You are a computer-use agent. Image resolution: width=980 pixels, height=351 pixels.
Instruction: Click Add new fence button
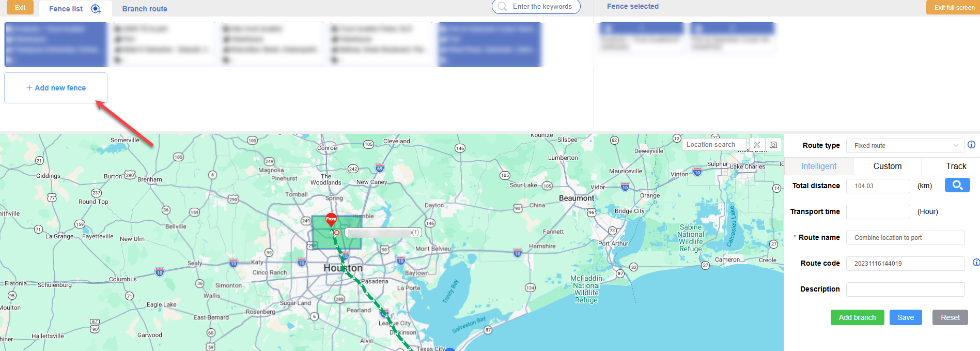pyautogui.click(x=56, y=88)
